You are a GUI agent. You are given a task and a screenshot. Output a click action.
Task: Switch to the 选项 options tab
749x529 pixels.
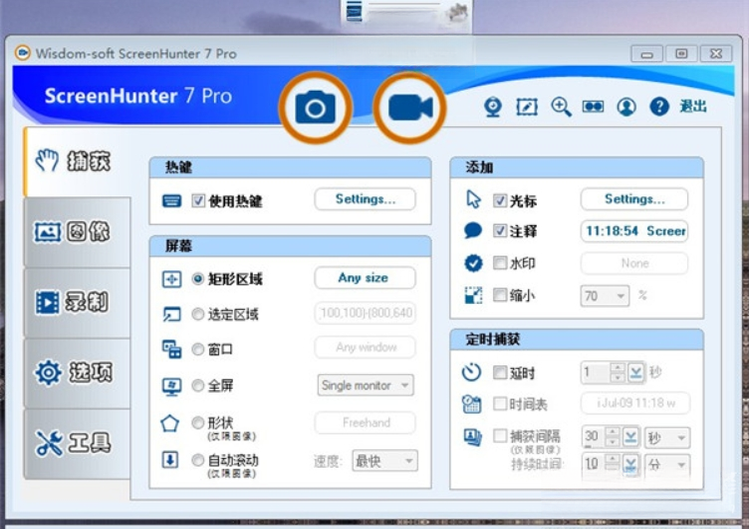[76, 373]
